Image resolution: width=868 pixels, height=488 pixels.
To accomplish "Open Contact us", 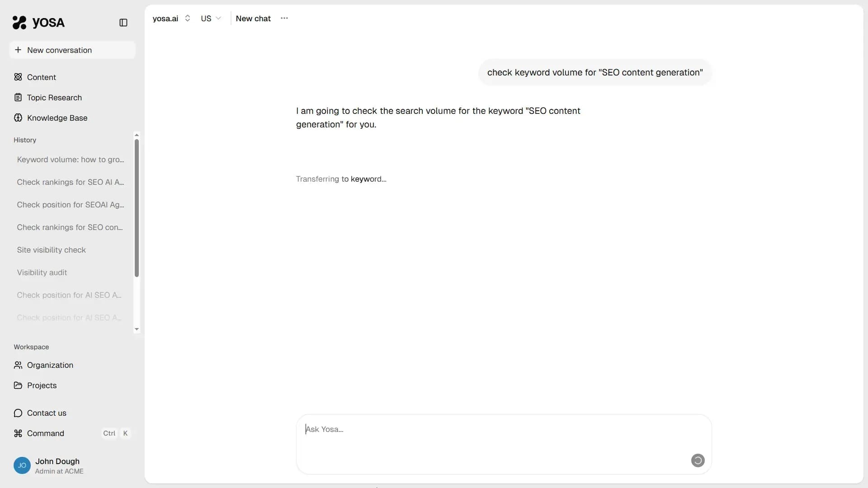I will click(x=72, y=413).
